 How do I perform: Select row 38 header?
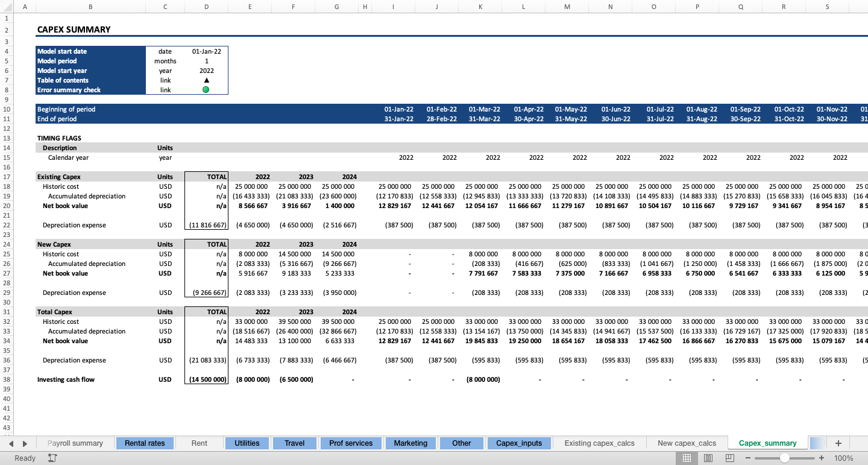7,379
